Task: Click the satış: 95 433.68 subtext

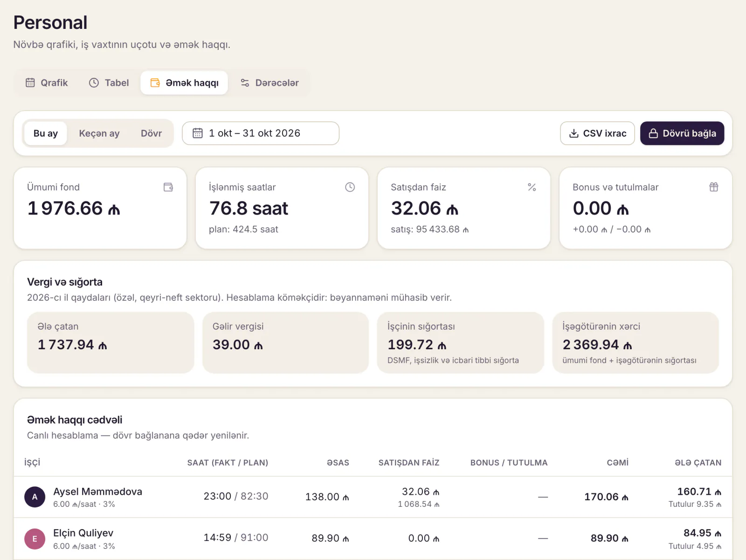Action: coord(429,229)
